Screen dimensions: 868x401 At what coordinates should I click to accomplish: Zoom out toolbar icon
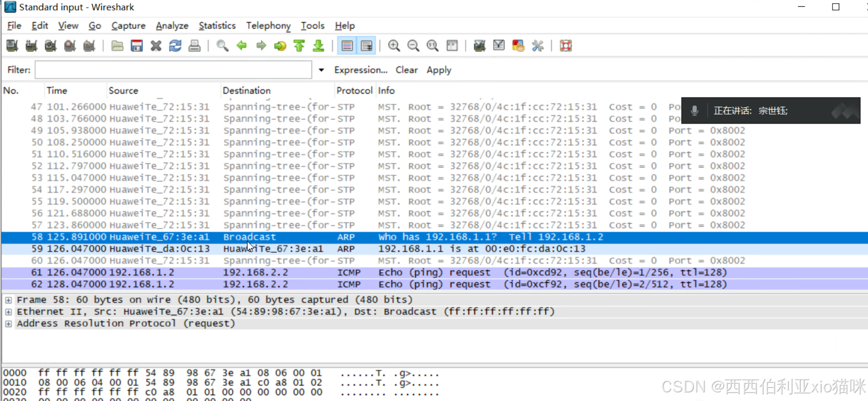tap(413, 45)
